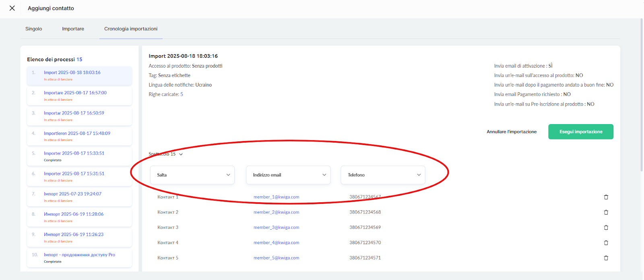This screenshot has width=644, height=280.
Task: Select the Cronologia importazioni tab
Action: 131,29
